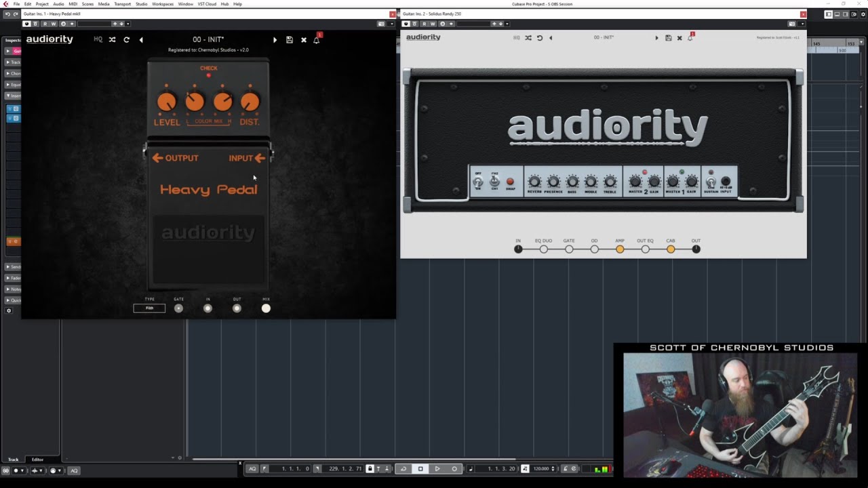Open the VST Cloud menu

click(207, 4)
